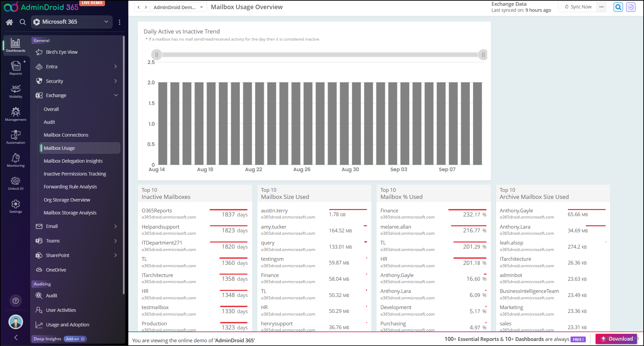
Task: Open the Dashboards sidebar section
Action: 16,45
